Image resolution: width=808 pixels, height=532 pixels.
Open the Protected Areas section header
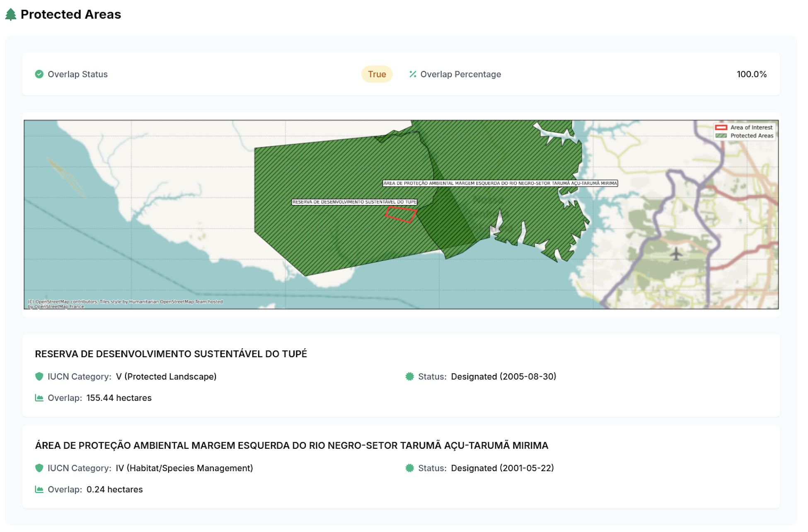(71, 14)
